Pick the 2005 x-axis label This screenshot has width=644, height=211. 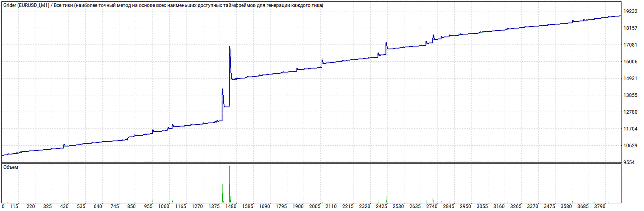[315, 206]
